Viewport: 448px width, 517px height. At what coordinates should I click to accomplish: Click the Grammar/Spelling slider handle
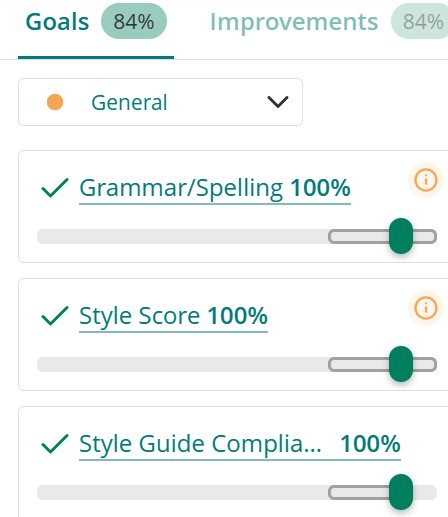pyautogui.click(x=401, y=236)
